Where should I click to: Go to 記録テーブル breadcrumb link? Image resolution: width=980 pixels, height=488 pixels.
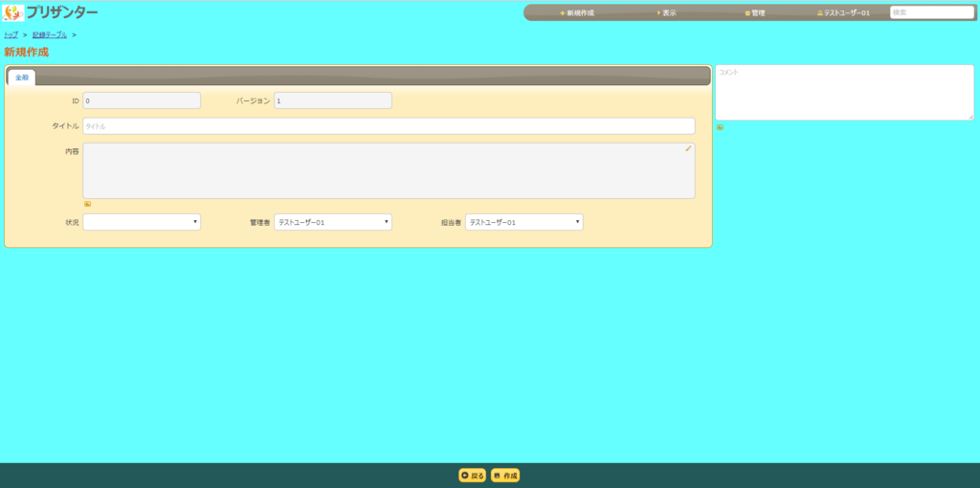tap(50, 35)
